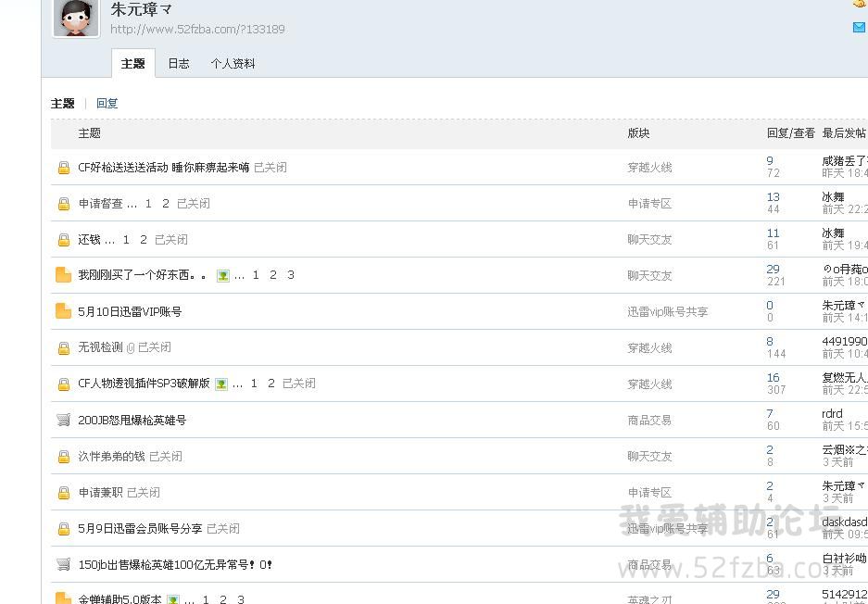Viewport: 868px width, 604px height.
Task: Switch to the 主题 top tab
Action: click(132, 64)
